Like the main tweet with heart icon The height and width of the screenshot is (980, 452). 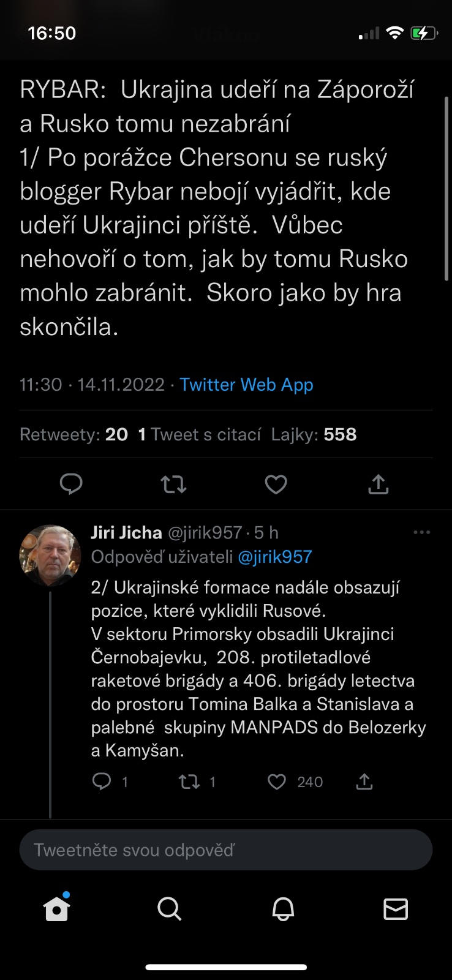tap(276, 484)
